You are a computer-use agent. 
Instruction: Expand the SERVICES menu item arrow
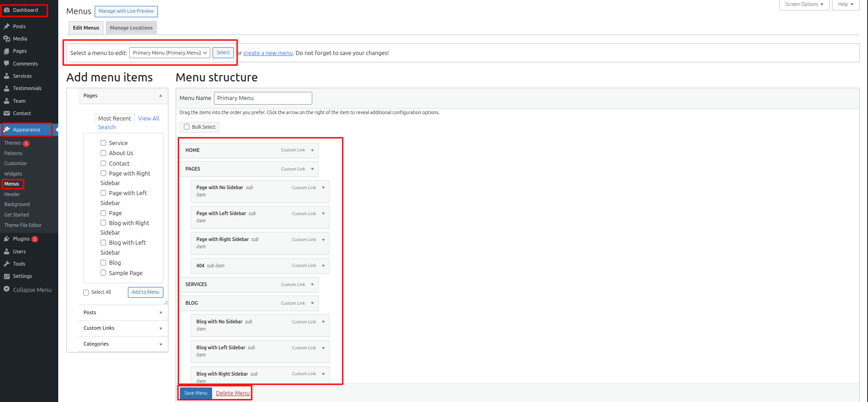(312, 285)
